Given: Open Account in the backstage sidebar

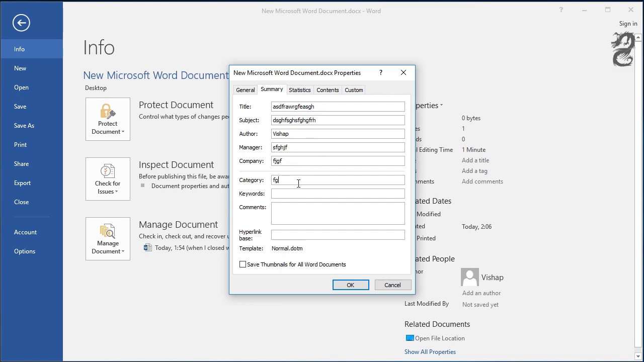Looking at the screenshot, I should [x=32, y=232].
